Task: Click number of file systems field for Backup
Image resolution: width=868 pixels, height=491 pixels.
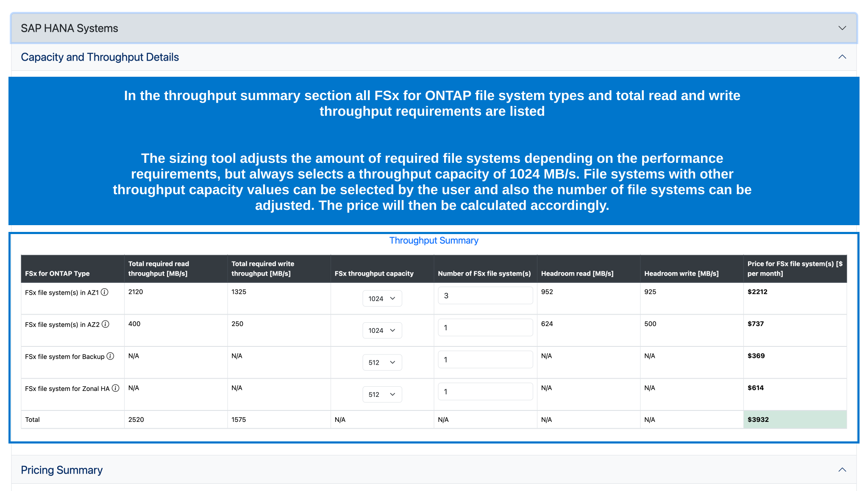Action: coord(485,360)
